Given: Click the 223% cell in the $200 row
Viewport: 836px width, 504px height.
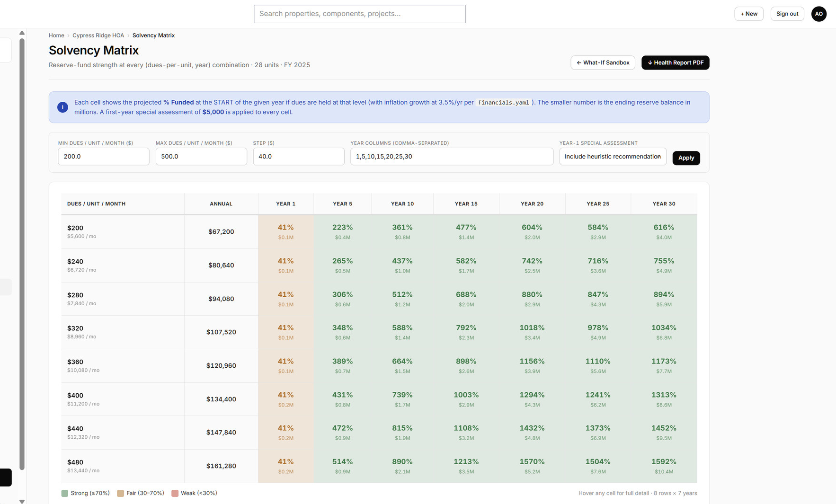Looking at the screenshot, I should [343, 232].
